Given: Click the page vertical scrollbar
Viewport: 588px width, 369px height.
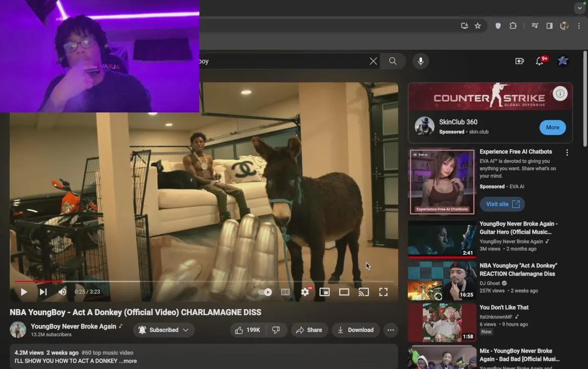Looking at the screenshot, I should coord(585,99).
